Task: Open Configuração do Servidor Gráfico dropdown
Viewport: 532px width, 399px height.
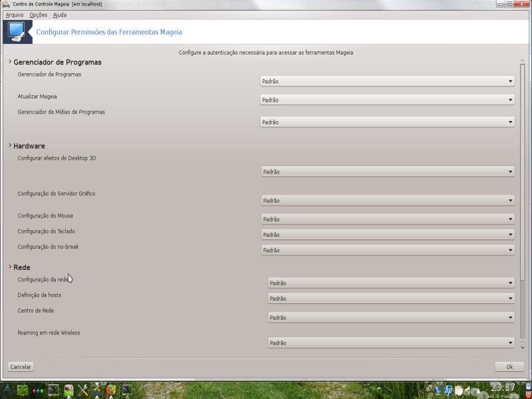Action: coord(388,201)
